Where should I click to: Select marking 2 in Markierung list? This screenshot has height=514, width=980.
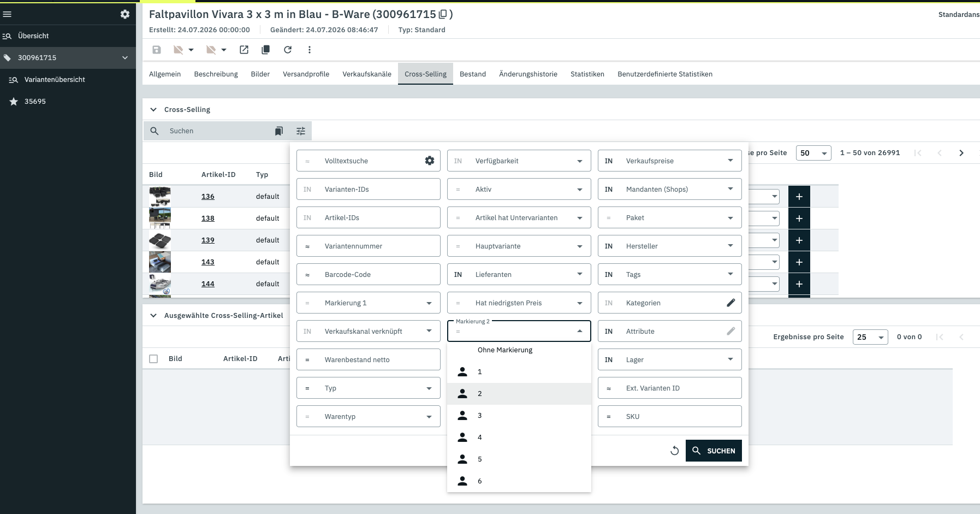519,394
